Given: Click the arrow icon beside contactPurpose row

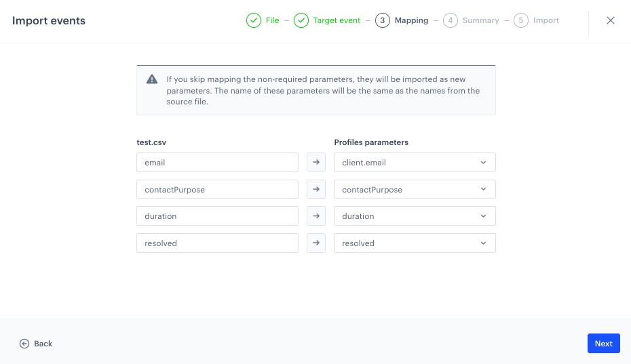Looking at the screenshot, I should click(316, 190).
